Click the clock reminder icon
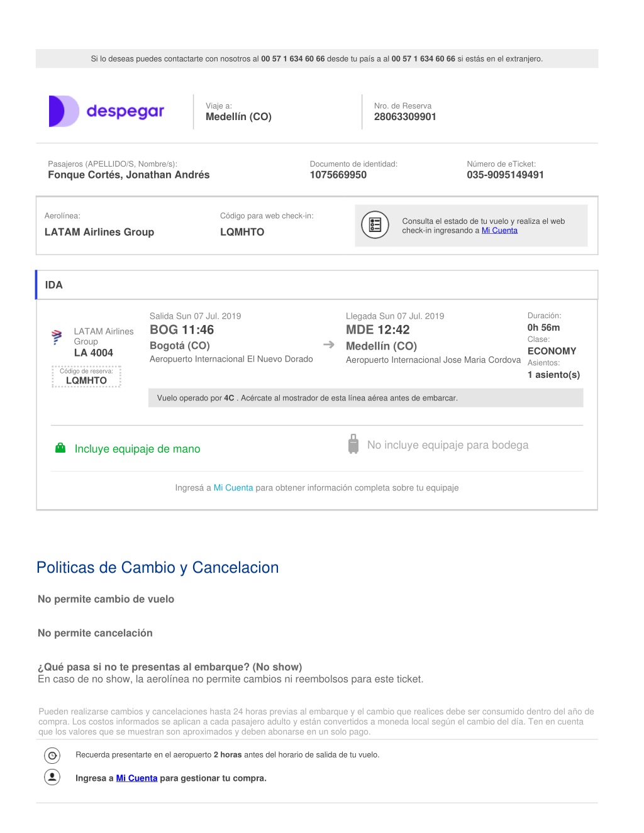 click(52, 755)
